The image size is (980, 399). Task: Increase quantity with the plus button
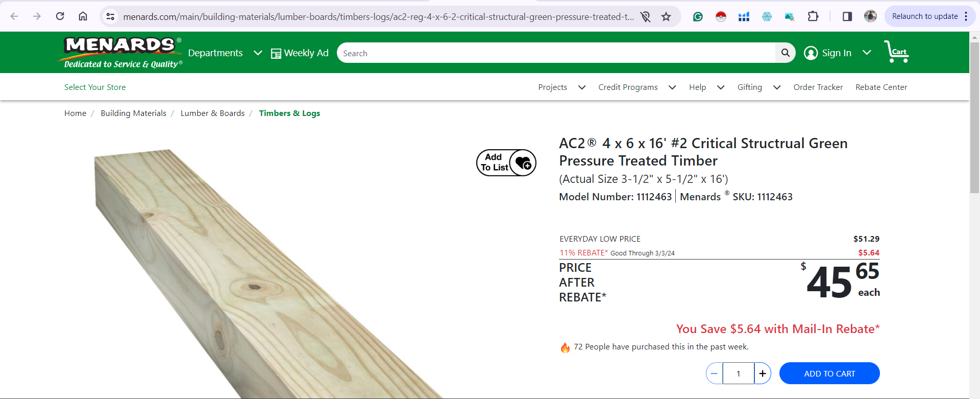(x=763, y=373)
